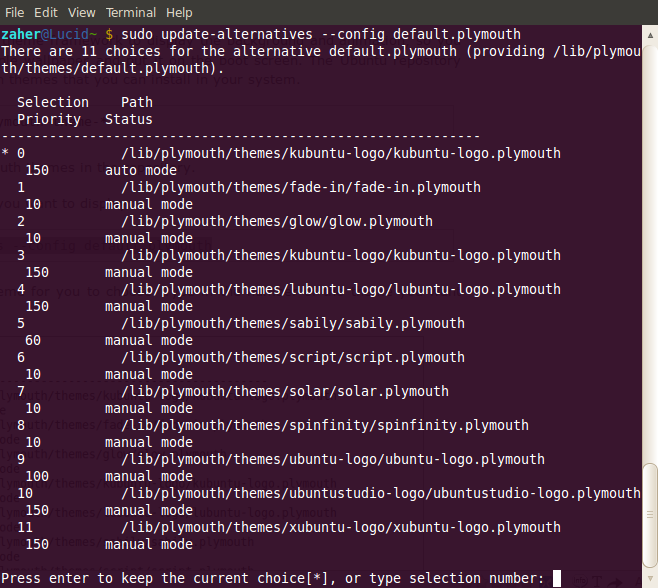Image resolution: width=658 pixels, height=588 pixels.
Task: Click the 'Selection' column header
Action: (53, 102)
